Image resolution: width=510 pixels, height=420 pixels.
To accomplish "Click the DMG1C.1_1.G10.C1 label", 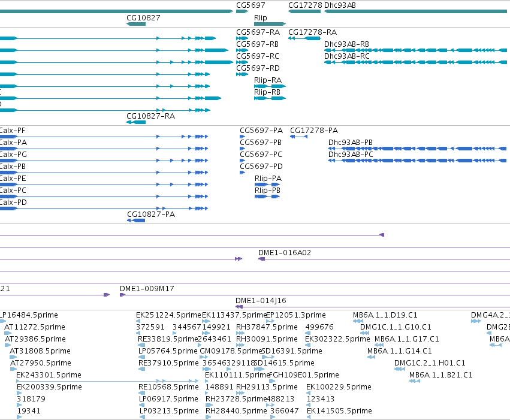I will (x=396, y=327).
